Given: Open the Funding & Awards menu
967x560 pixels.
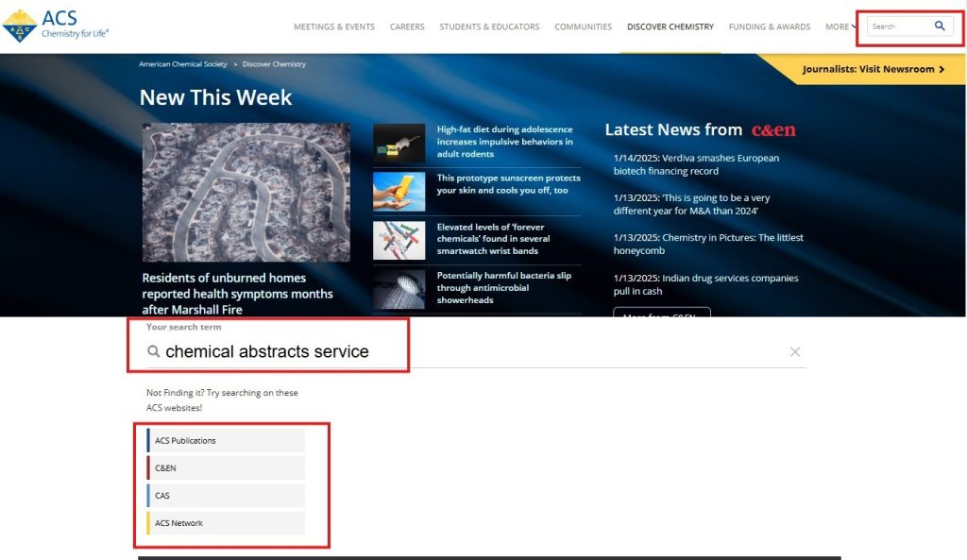Looking at the screenshot, I should click(770, 26).
